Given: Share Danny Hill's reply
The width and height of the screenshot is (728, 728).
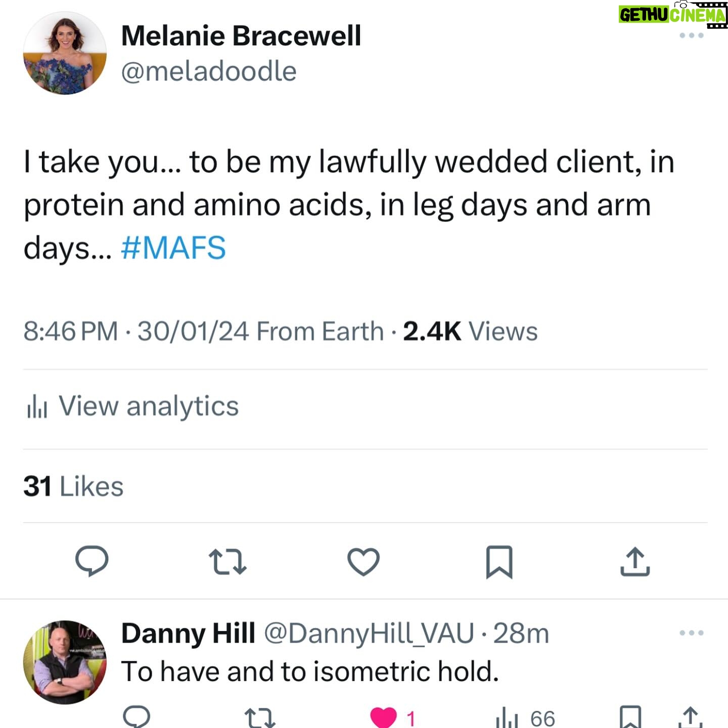Looking at the screenshot, I should (x=691, y=717).
